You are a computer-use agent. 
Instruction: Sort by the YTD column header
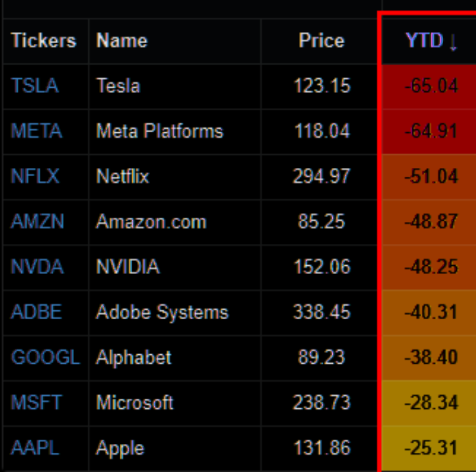pos(425,40)
